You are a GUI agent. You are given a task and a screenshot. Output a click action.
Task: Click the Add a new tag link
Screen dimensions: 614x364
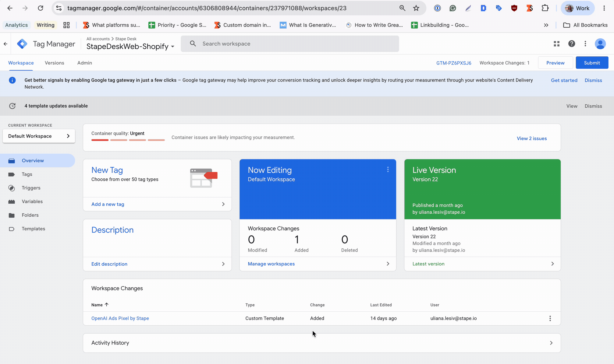coord(108,204)
